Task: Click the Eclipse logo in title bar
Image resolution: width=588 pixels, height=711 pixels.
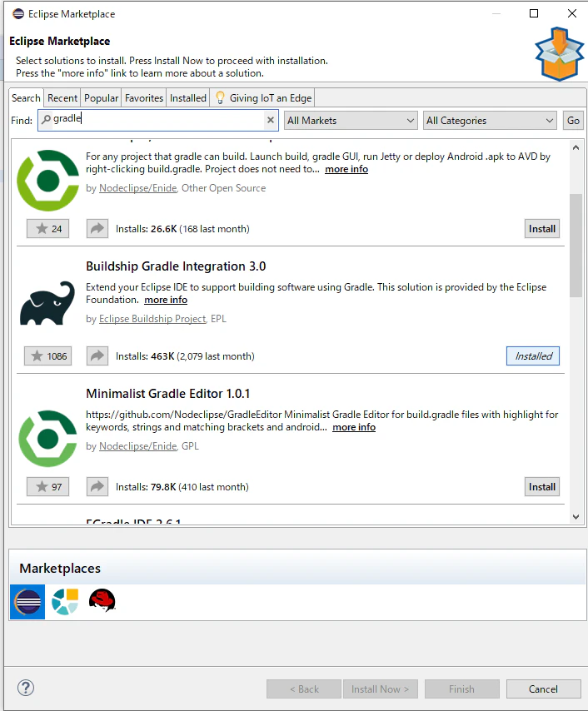Action: (18, 13)
